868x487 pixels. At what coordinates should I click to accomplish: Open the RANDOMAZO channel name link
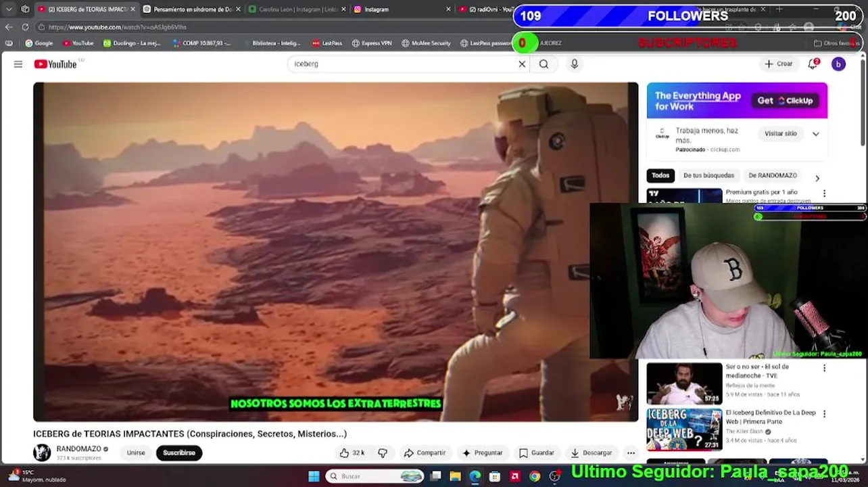pyautogui.click(x=78, y=448)
